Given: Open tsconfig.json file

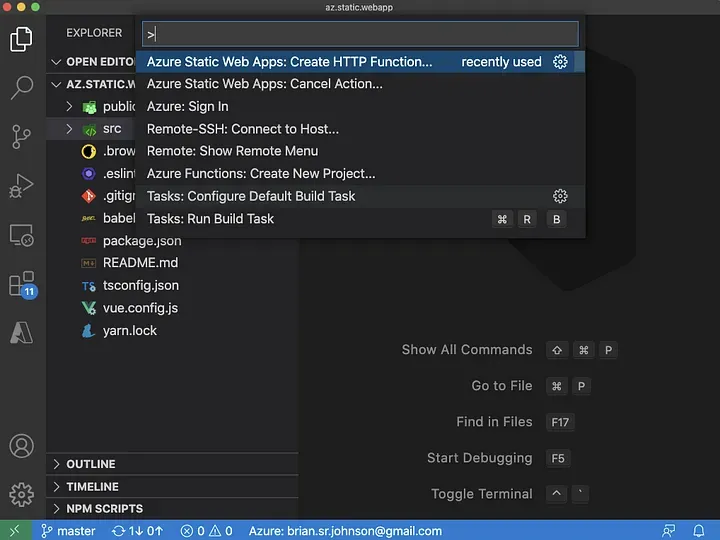Looking at the screenshot, I should [x=141, y=286].
